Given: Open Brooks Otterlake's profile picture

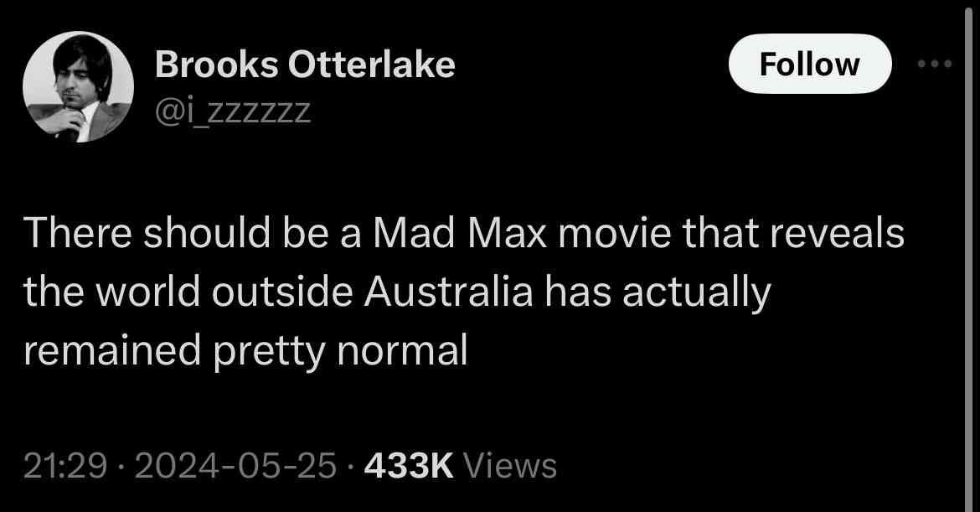Looking at the screenshot, I should click(x=78, y=87).
